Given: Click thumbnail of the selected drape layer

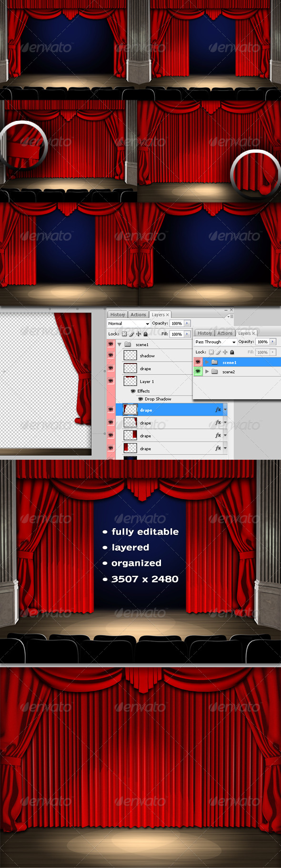Looking at the screenshot, I should point(130,410).
